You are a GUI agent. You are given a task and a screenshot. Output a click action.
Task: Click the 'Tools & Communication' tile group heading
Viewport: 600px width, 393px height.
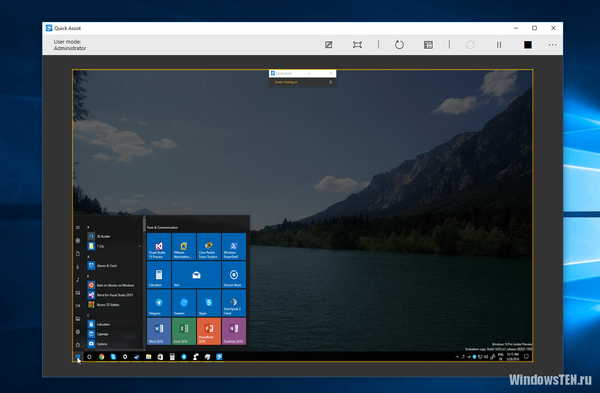pyautogui.click(x=162, y=227)
